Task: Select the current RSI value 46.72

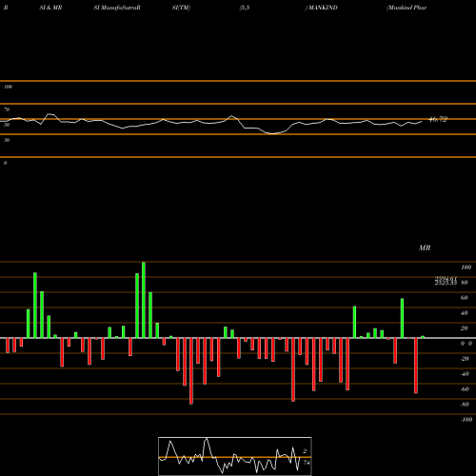Action: (x=438, y=119)
